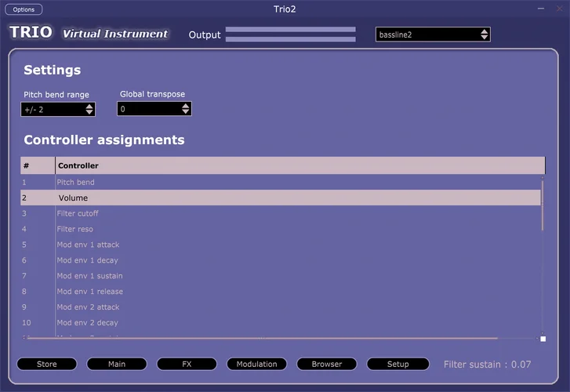This screenshot has height=392, width=570.
Task: Click the Output level meter
Action: click(x=290, y=34)
